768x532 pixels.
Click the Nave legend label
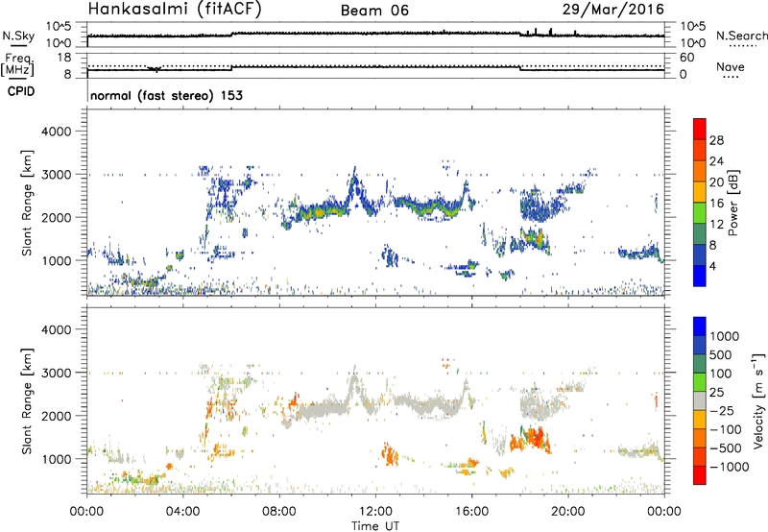coord(731,66)
